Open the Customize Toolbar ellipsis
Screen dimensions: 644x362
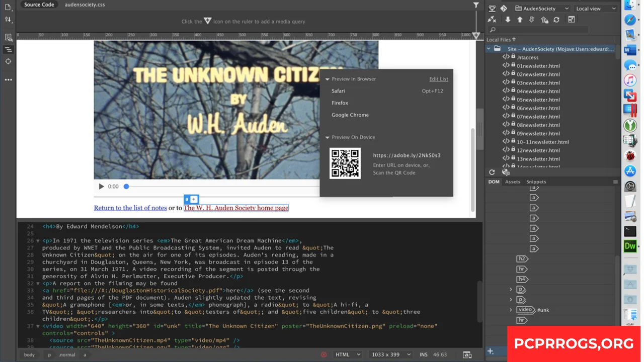point(8,79)
